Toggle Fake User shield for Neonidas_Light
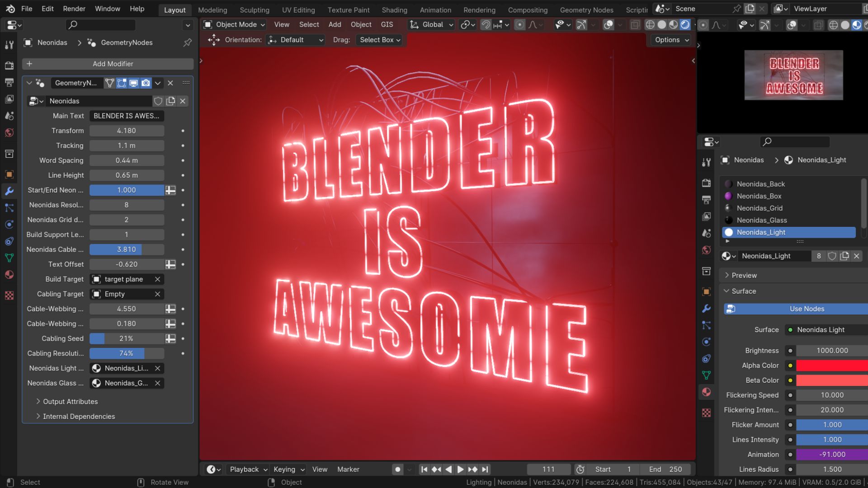This screenshot has height=488, width=868. tap(832, 256)
